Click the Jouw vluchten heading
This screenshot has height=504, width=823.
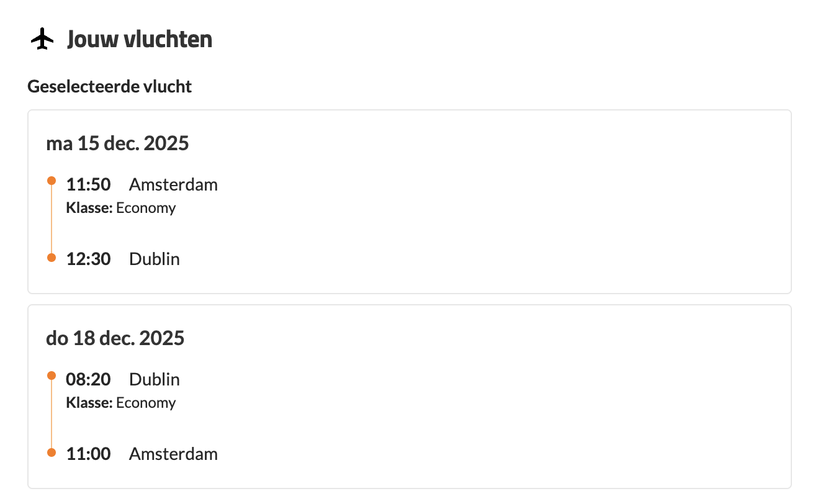point(140,40)
